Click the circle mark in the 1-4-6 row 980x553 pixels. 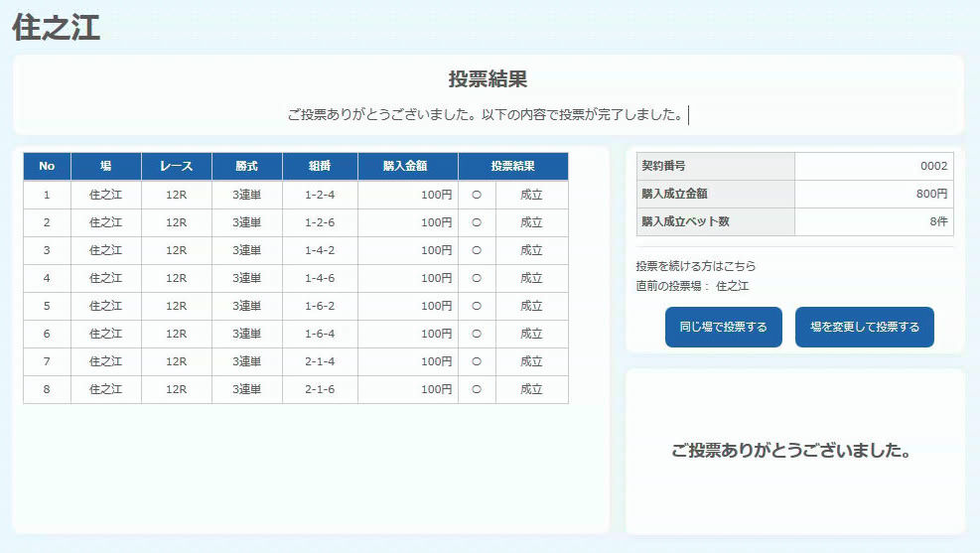[477, 278]
